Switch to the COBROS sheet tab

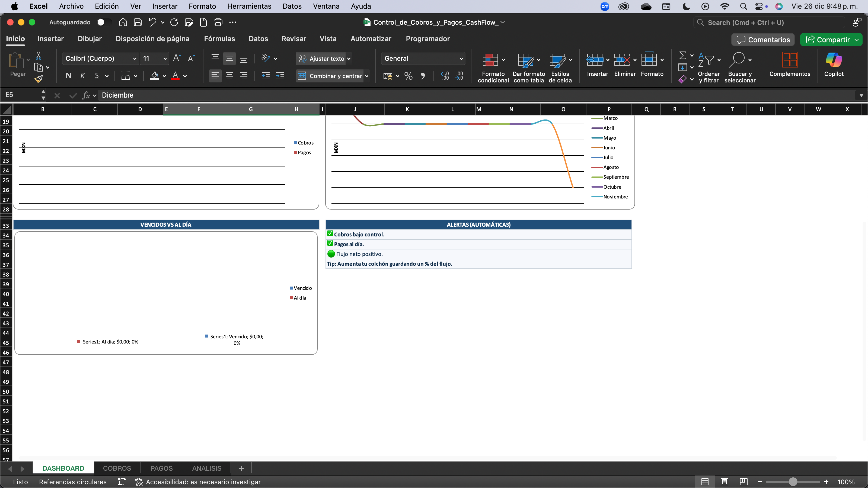(x=117, y=468)
